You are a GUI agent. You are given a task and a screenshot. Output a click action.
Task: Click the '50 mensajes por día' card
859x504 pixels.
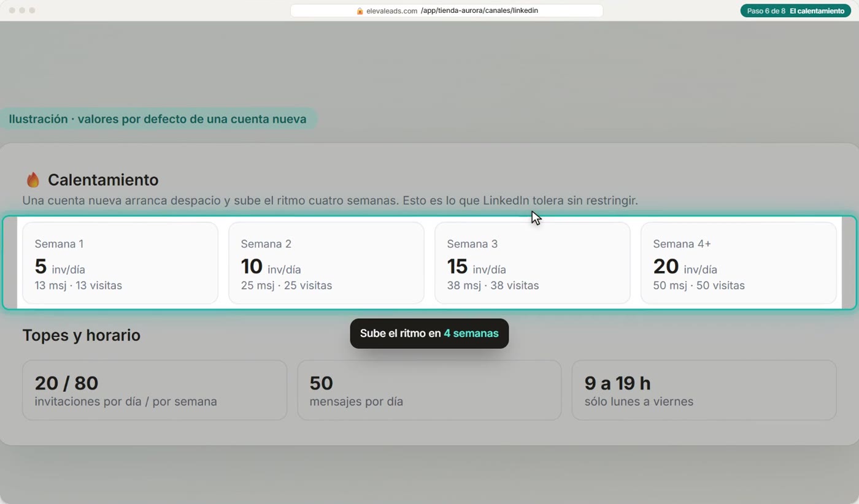click(429, 390)
